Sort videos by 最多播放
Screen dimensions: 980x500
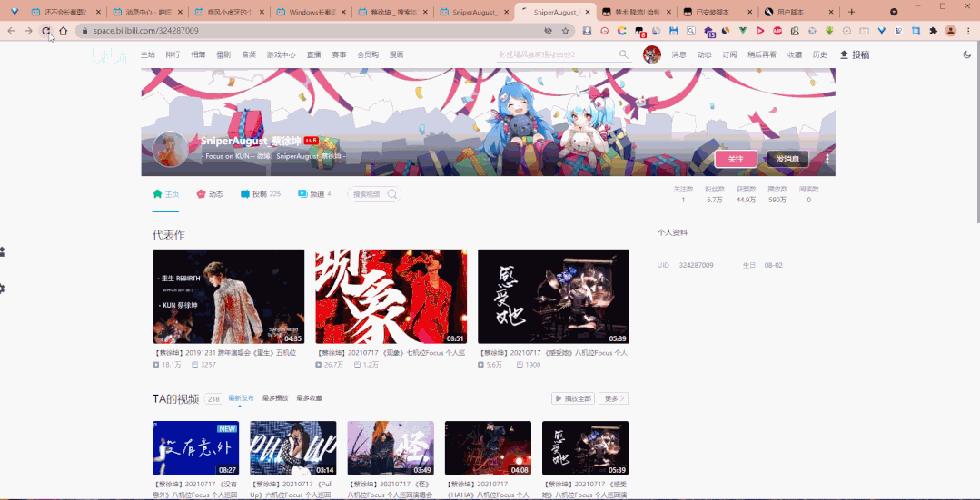tap(275, 398)
